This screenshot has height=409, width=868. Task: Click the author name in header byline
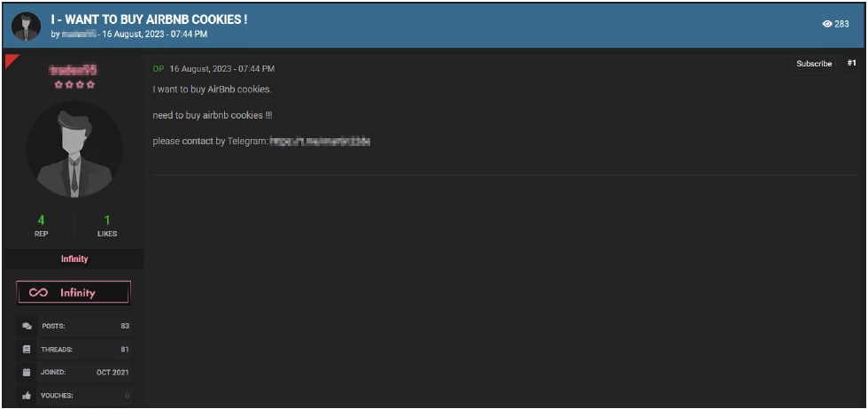tap(78, 35)
